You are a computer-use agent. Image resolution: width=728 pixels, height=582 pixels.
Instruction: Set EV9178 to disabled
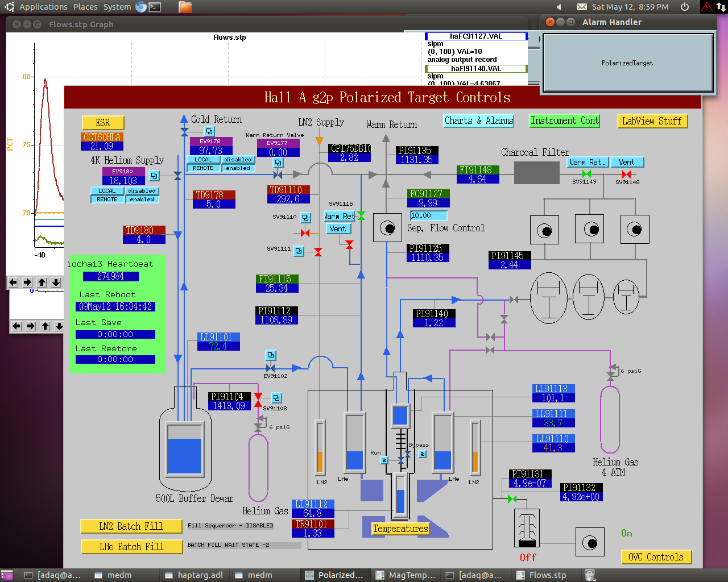(238, 160)
